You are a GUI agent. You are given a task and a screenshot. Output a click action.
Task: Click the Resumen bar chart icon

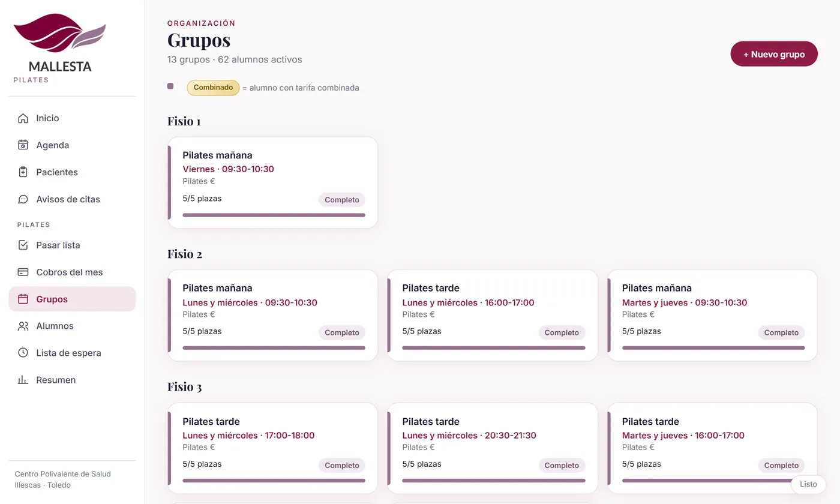(23, 380)
